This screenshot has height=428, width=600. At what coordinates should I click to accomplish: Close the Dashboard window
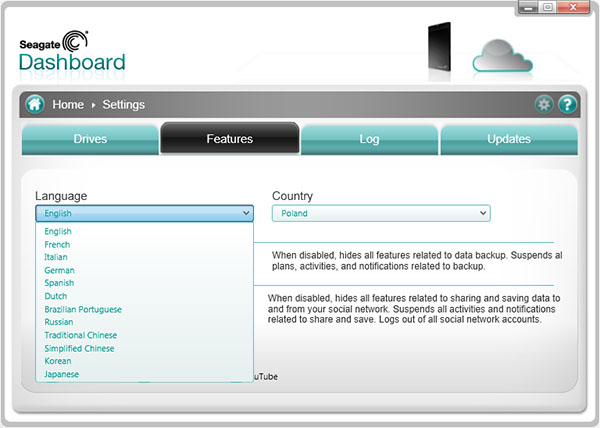tap(573, 7)
